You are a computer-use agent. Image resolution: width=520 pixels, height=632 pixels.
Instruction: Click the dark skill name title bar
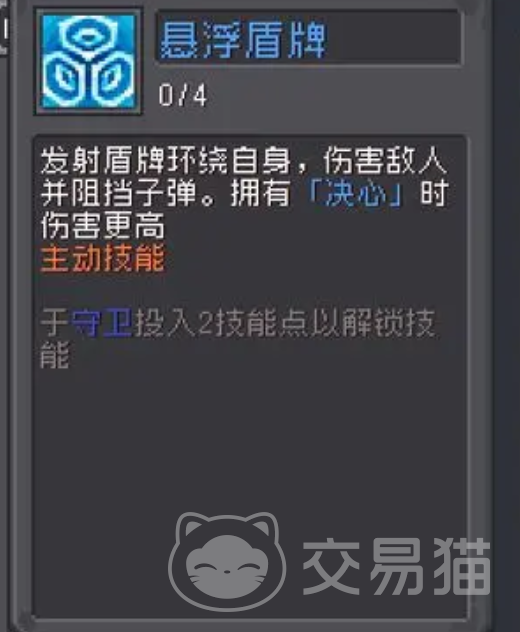click(x=308, y=37)
